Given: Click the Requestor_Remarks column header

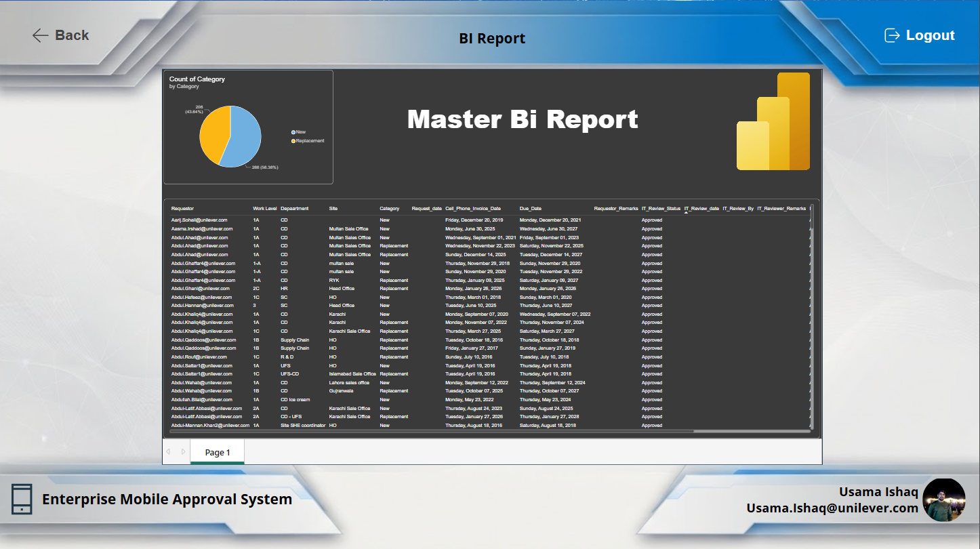Looking at the screenshot, I should point(617,209).
